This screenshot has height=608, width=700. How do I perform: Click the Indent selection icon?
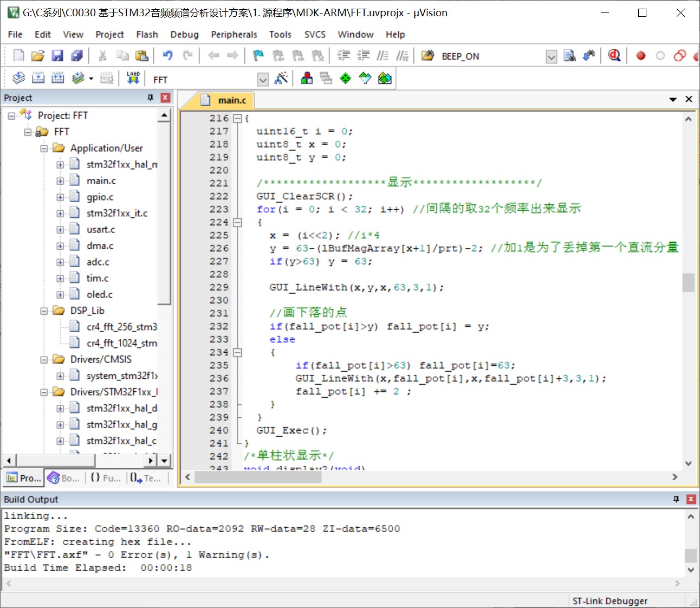click(x=343, y=55)
